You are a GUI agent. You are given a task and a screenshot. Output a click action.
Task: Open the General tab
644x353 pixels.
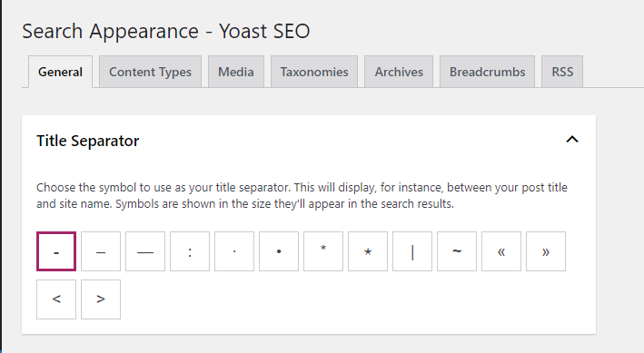coord(60,72)
